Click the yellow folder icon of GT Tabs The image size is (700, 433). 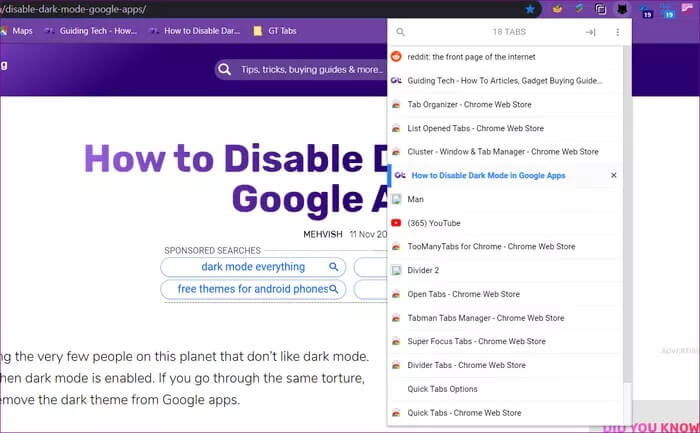tap(258, 31)
